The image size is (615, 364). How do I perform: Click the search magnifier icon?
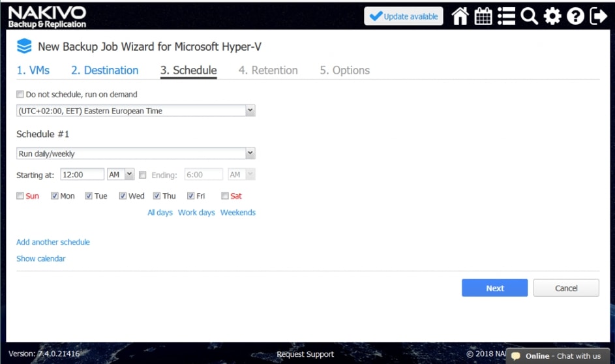click(529, 16)
